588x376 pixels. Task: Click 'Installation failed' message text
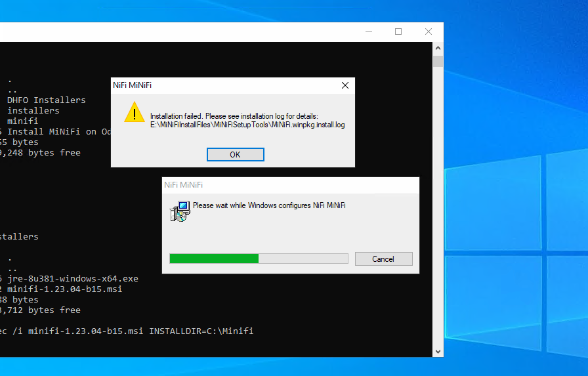tap(234, 116)
